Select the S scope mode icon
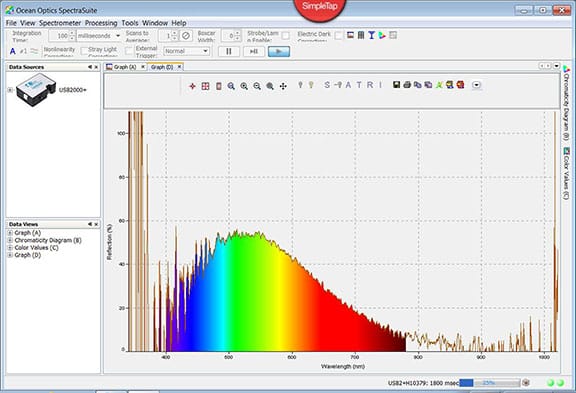 [x=327, y=85]
